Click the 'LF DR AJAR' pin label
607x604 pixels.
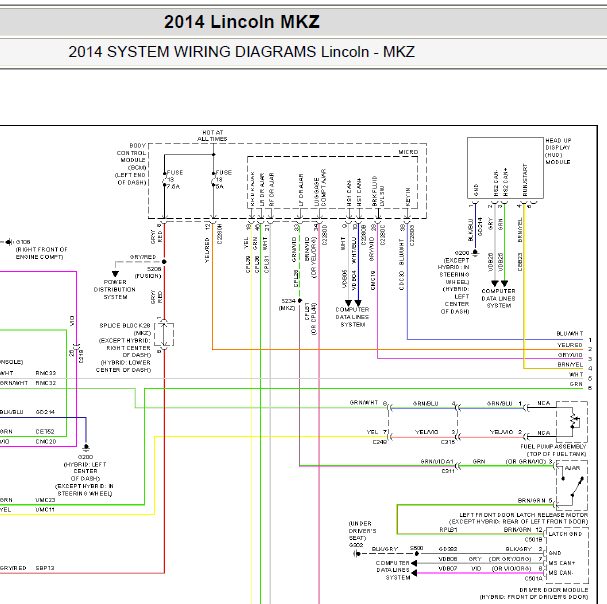[301, 190]
